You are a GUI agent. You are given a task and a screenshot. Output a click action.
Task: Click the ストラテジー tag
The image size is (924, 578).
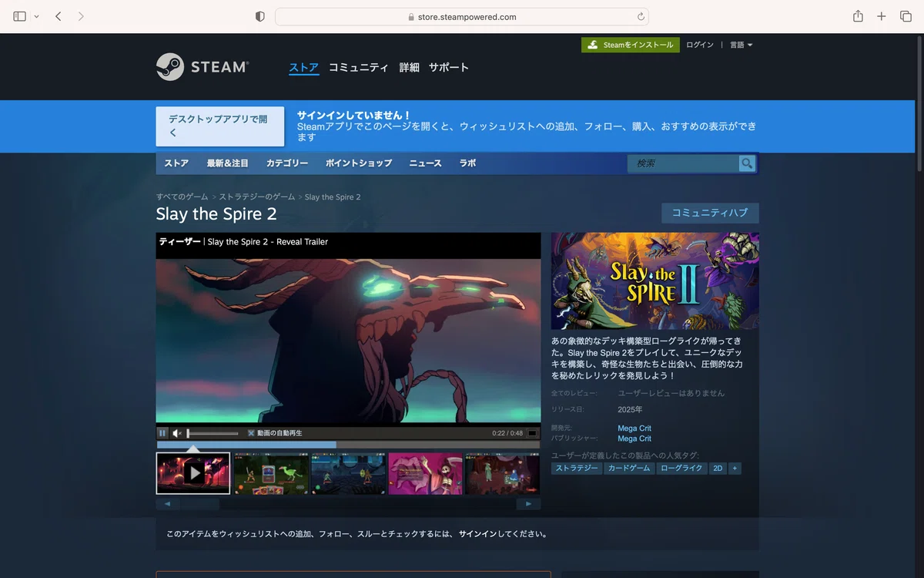(x=577, y=469)
